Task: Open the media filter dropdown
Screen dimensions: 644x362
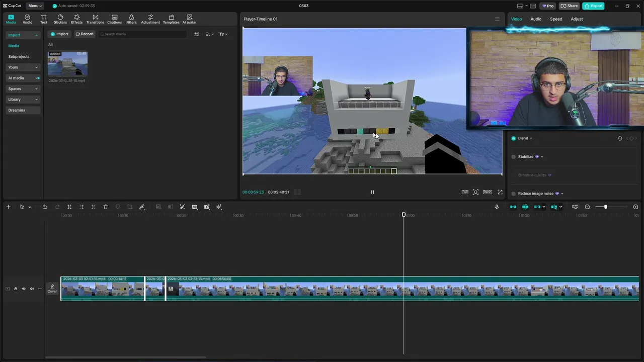Action: point(223,34)
